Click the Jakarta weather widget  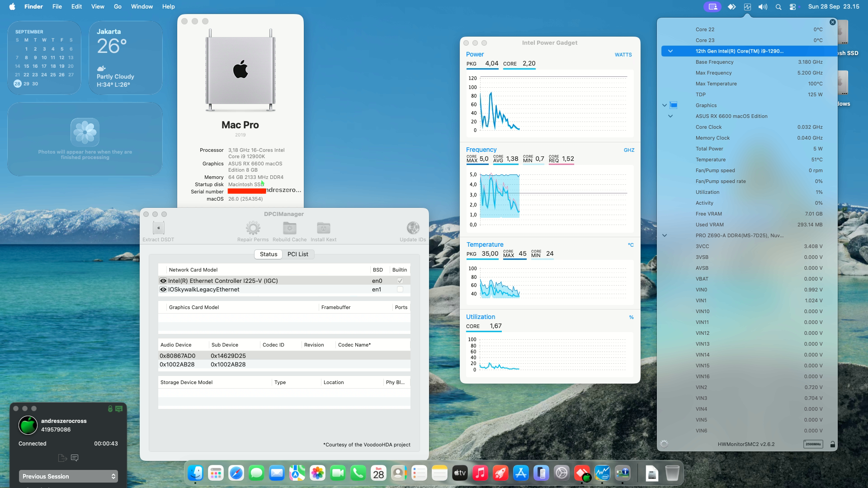[126, 58]
